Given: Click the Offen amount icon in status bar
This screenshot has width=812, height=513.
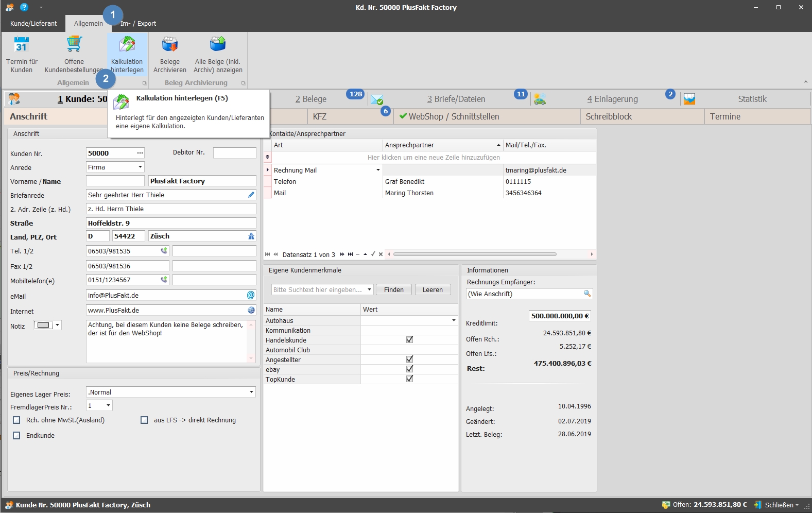Looking at the screenshot, I should (666, 505).
